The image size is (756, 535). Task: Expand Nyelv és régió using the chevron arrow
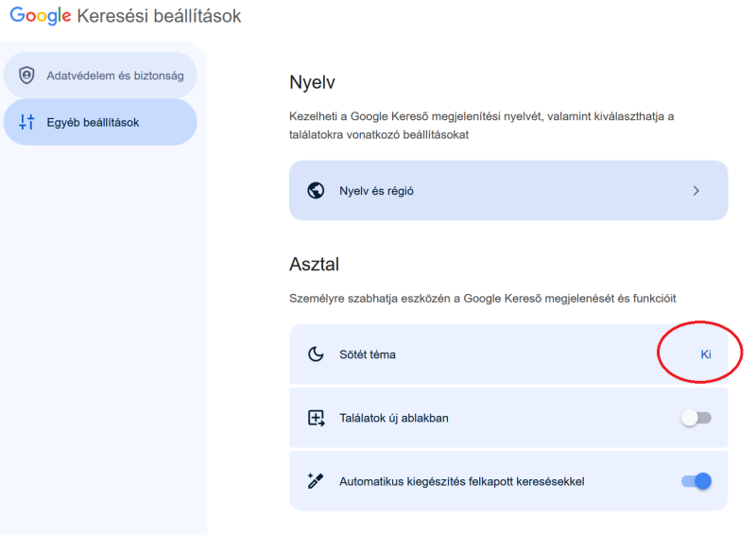pos(696,191)
